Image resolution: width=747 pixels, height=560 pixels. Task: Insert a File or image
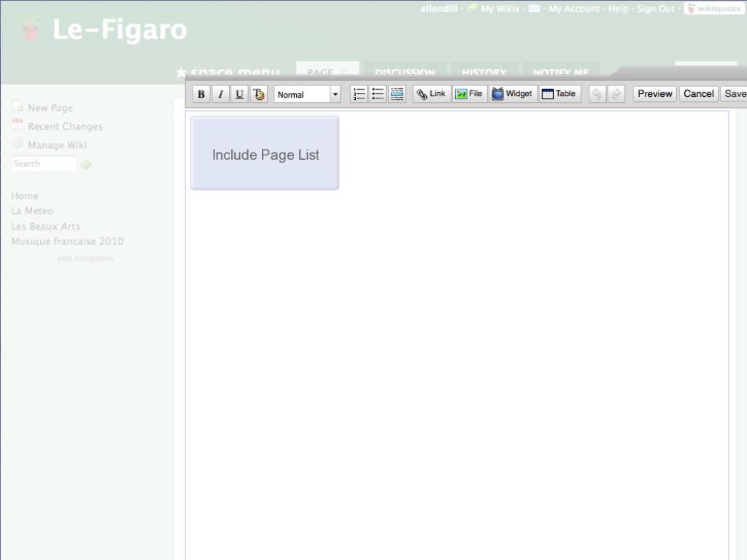click(x=469, y=94)
